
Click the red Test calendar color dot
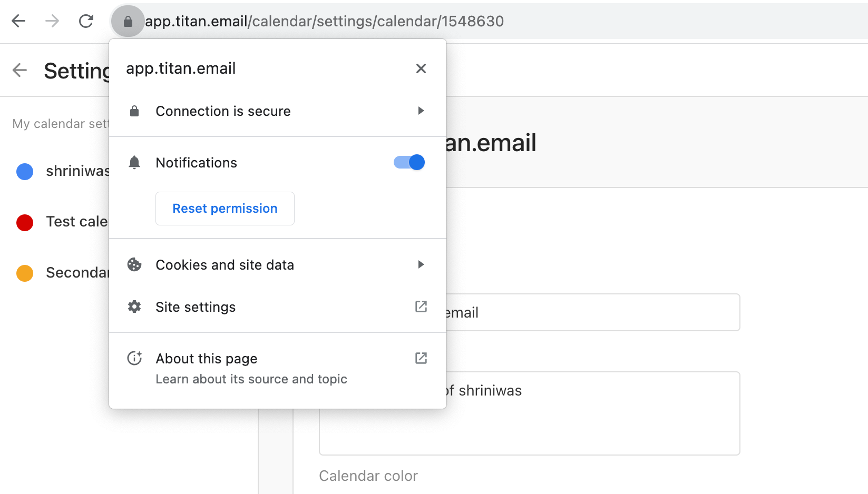[x=25, y=222]
